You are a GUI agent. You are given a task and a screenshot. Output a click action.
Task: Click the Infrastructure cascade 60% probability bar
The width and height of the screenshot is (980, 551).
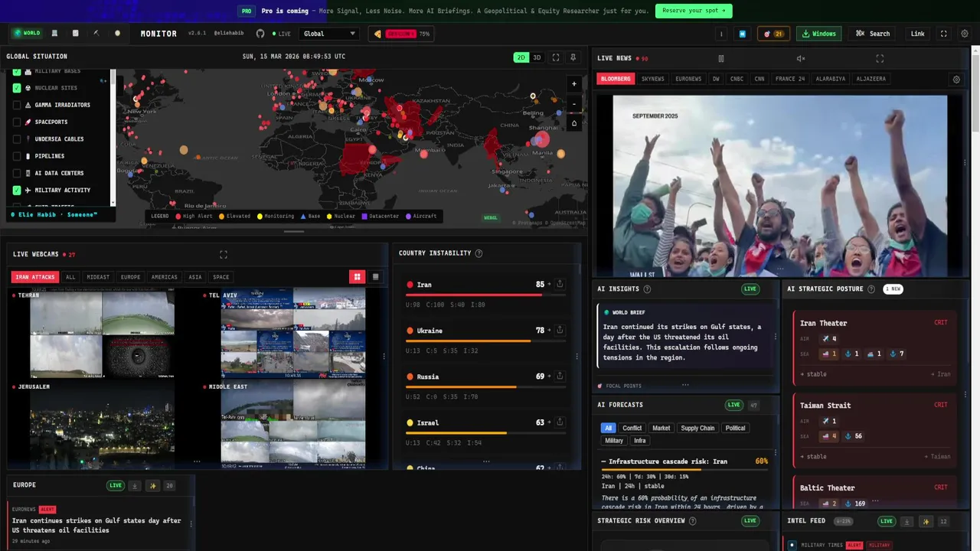pos(684,469)
